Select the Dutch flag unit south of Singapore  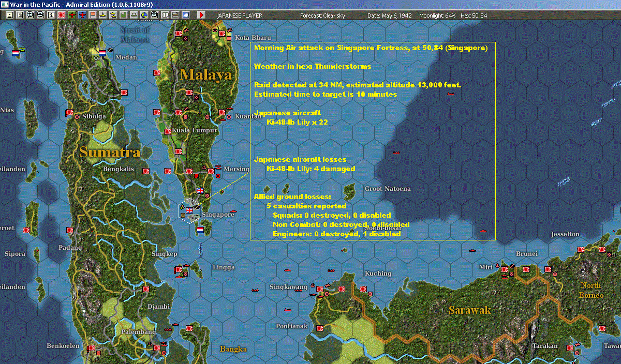pyautogui.click(x=200, y=230)
